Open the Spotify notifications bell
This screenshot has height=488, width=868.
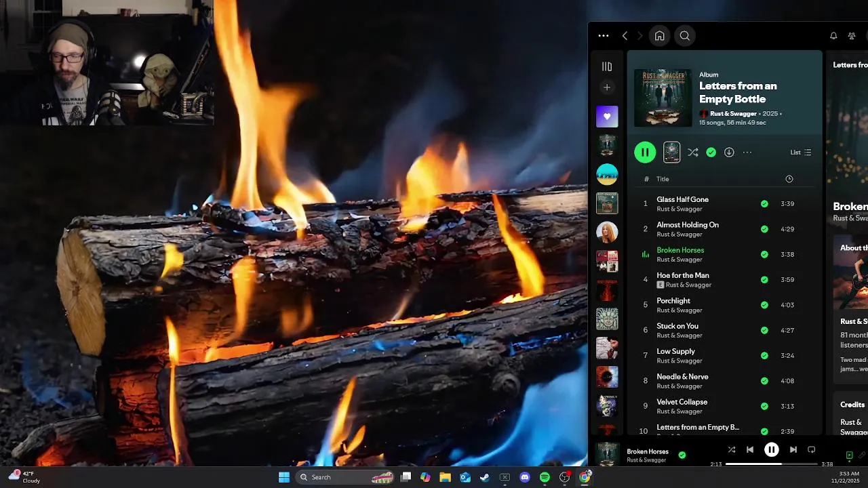pos(833,36)
